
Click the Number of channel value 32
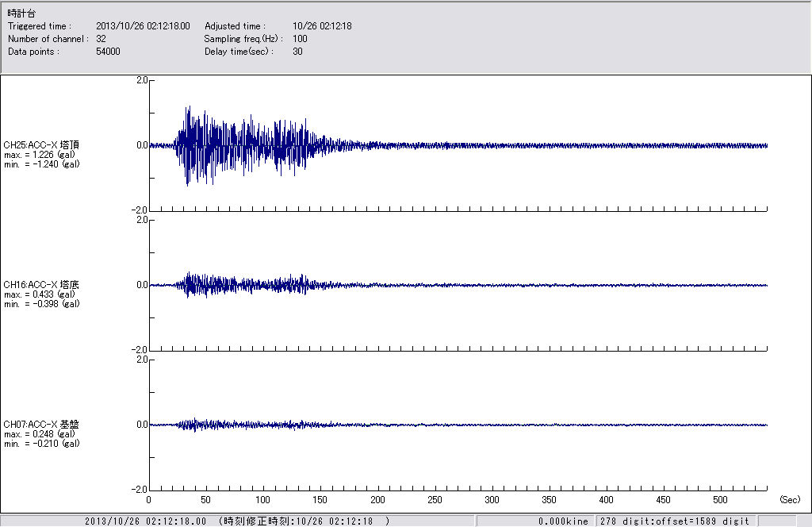pyautogui.click(x=101, y=39)
